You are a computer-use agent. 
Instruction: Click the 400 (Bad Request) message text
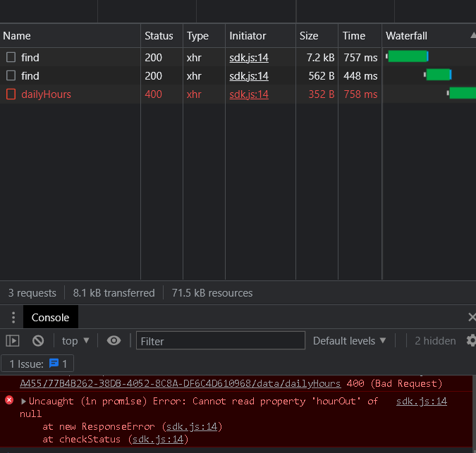tap(394, 383)
